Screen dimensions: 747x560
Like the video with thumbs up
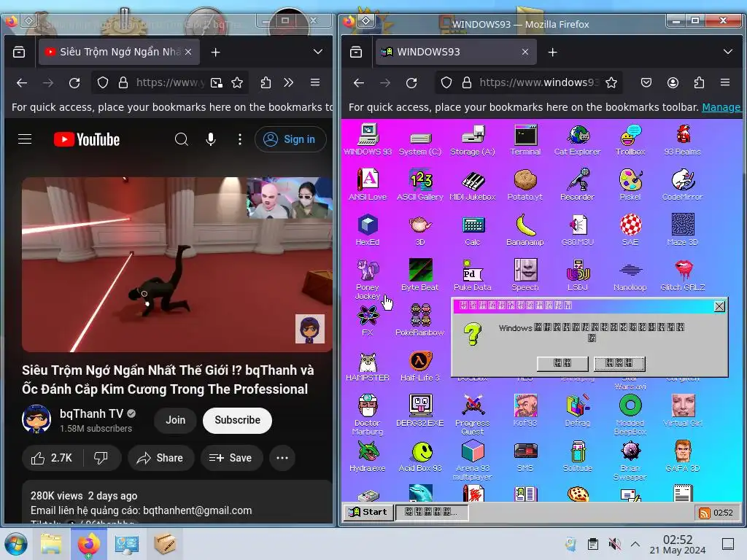click(53, 458)
